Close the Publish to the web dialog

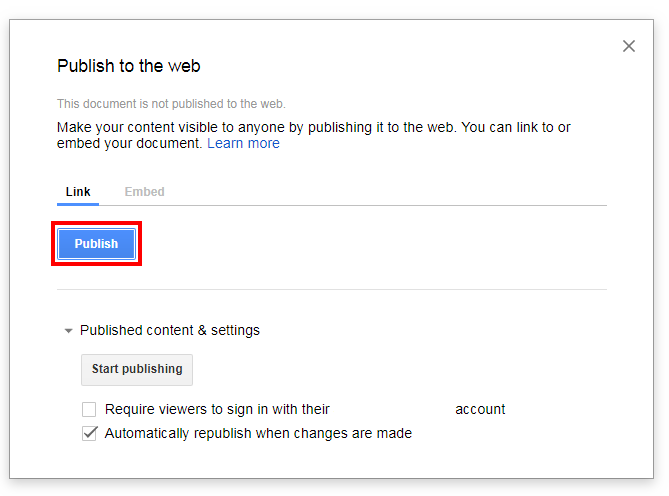[x=628, y=46]
